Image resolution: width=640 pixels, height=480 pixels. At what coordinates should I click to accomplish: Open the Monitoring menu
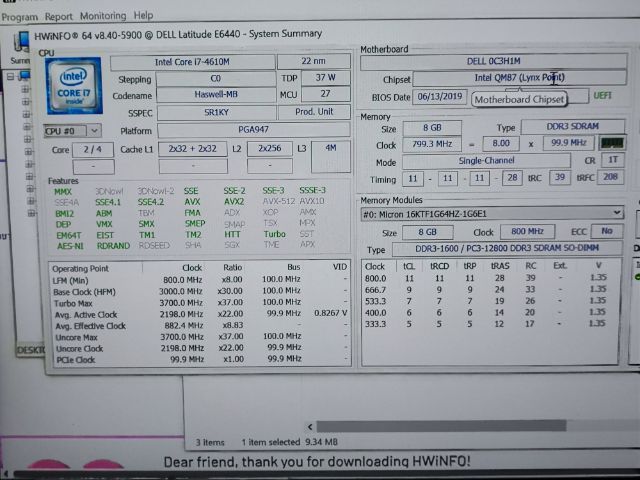103,16
